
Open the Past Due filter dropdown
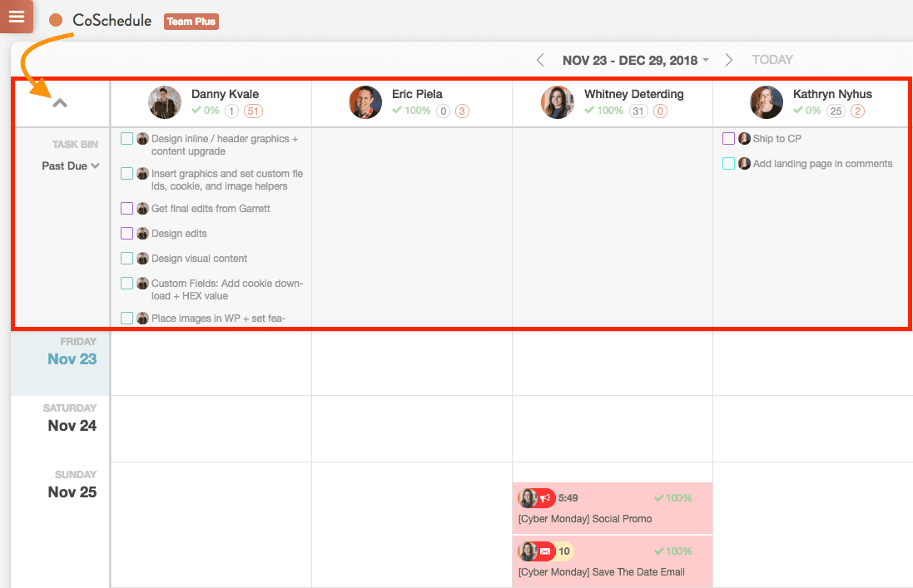point(71,166)
